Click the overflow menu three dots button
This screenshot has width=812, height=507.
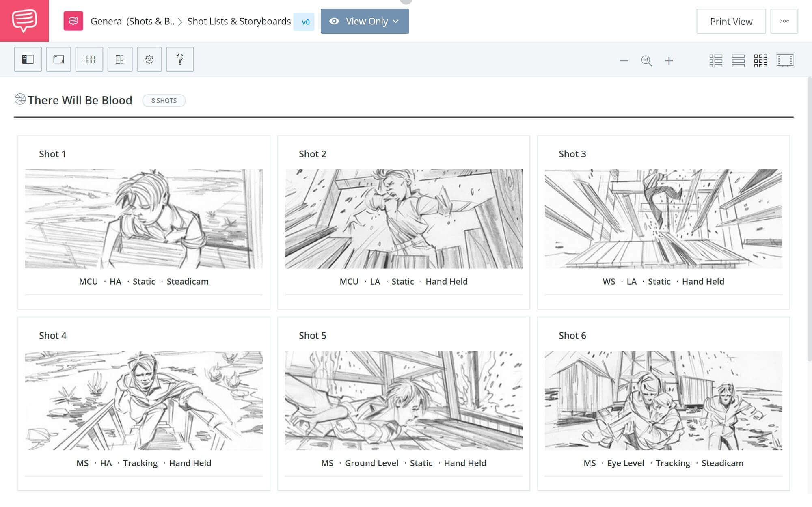pos(785,21)
